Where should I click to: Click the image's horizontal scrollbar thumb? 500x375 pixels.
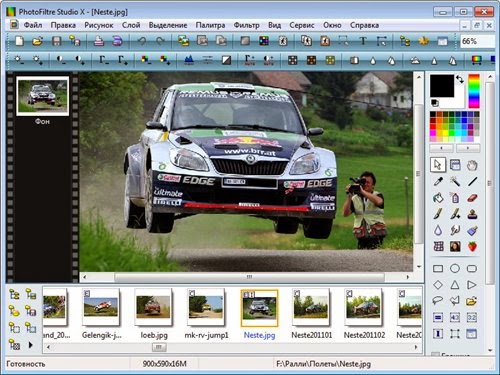click(x=249, y=277)
